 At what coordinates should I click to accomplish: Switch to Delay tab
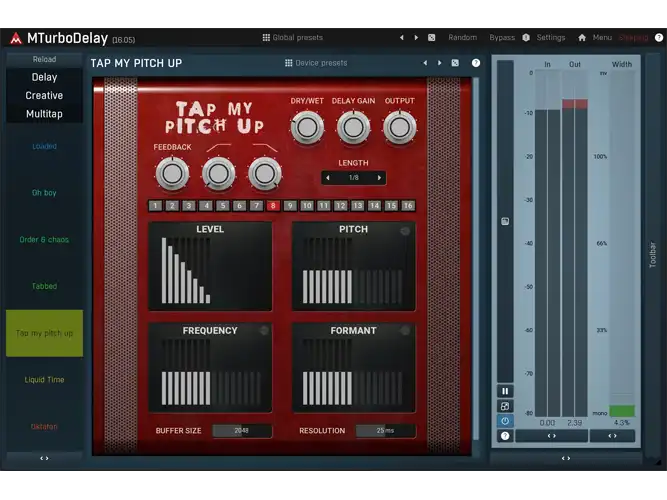pyautogui.click(x=44, y=77)
